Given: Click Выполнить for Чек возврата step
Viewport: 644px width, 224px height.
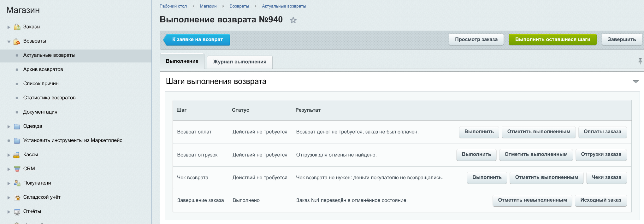Looking at the screenshot, I should (487, 178).
